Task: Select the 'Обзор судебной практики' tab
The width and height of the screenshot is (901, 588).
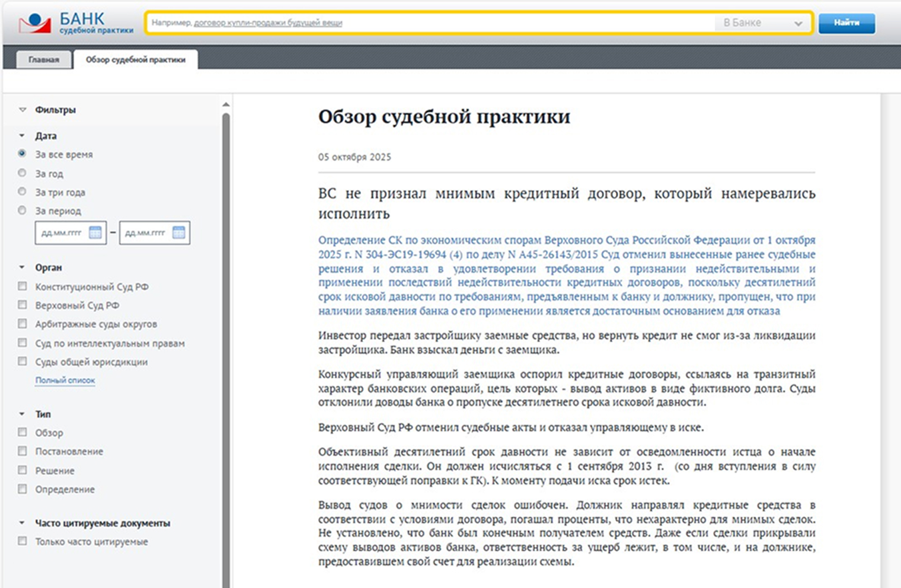Action: (135, 60)
